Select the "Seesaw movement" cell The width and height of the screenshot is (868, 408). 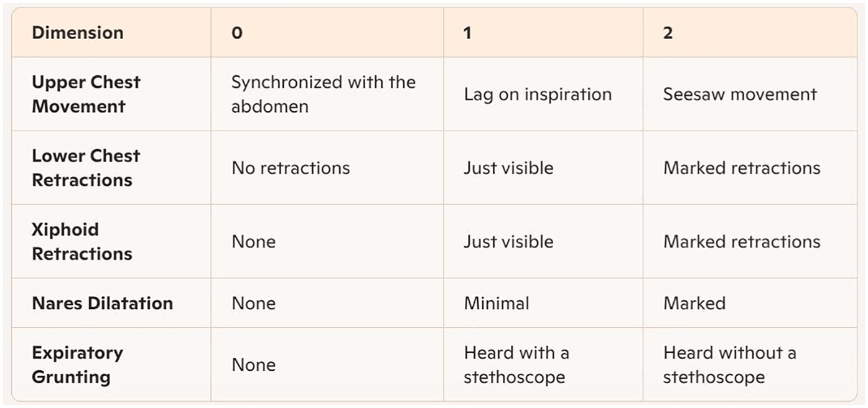point(740,95)
